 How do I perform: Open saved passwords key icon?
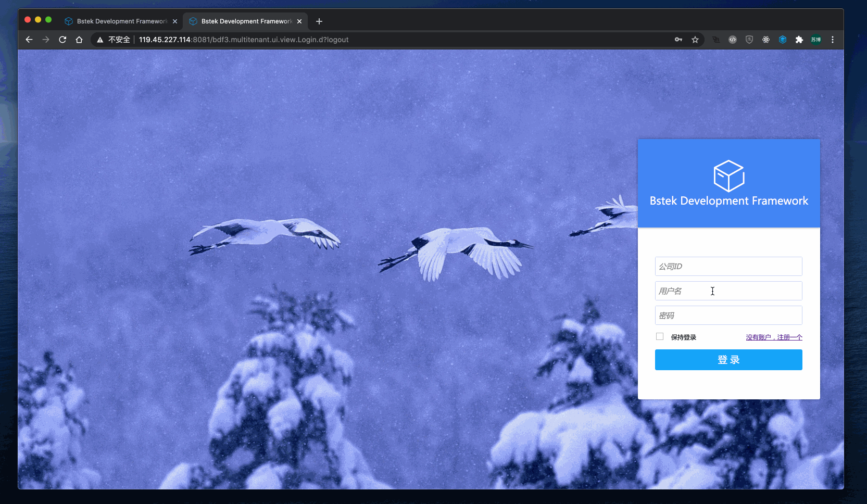pos(678,40)
